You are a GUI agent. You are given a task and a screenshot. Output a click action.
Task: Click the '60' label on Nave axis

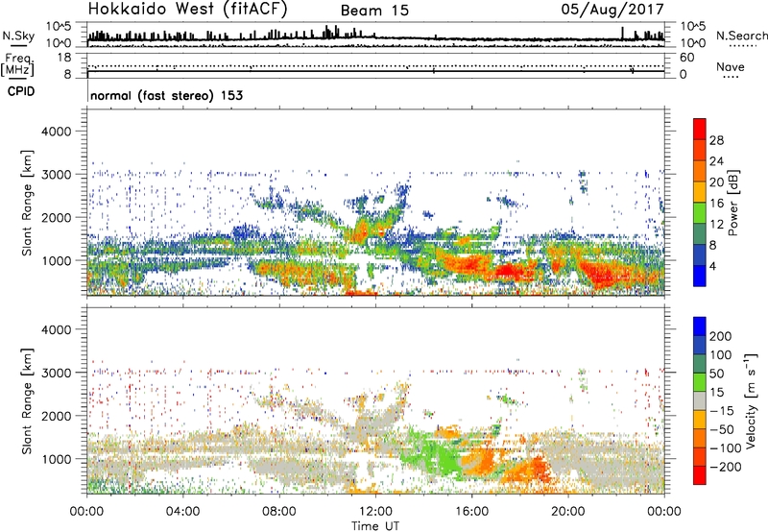pos(686,58)
